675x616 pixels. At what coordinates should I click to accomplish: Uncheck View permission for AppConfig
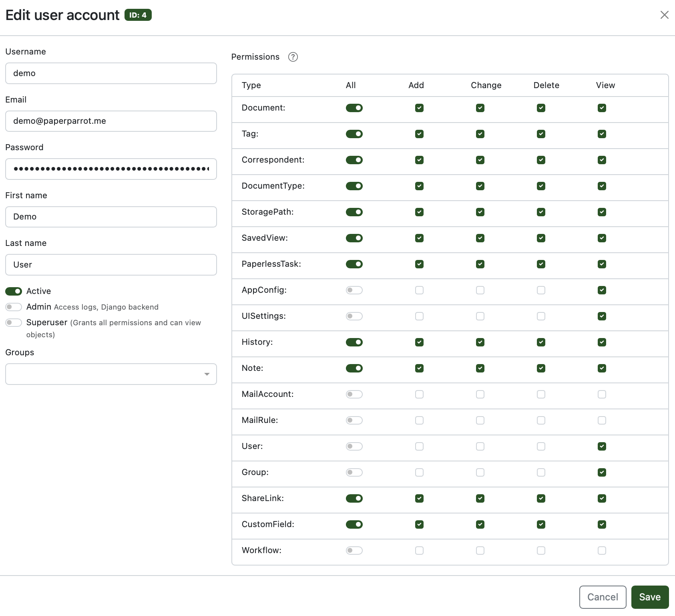coord(602,290)
